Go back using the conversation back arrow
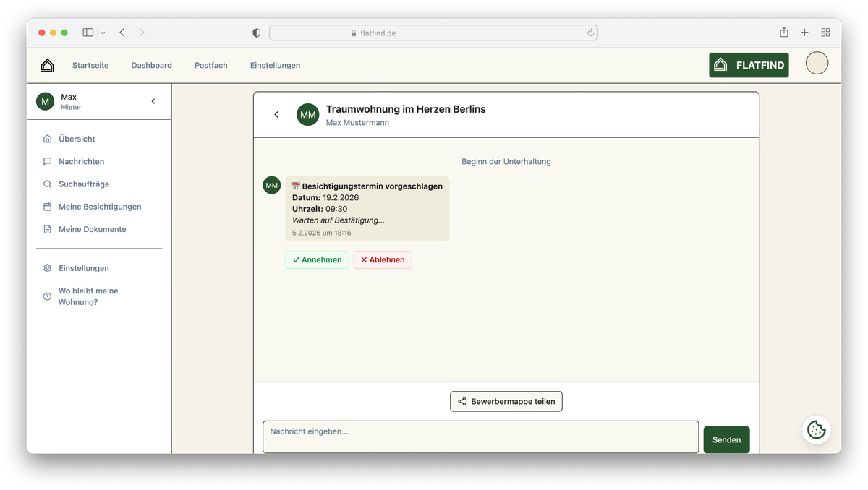The image size is (868, 490). [x=276, y=114]
